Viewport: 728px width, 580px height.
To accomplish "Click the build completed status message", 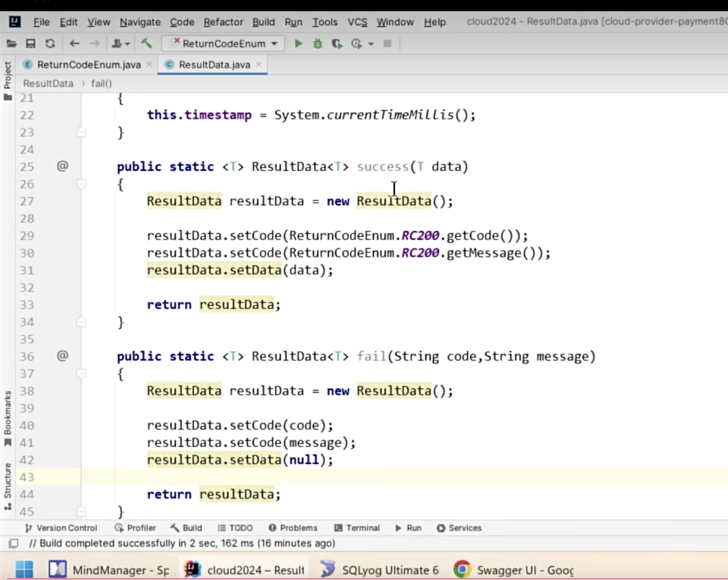I will [182, 543].
